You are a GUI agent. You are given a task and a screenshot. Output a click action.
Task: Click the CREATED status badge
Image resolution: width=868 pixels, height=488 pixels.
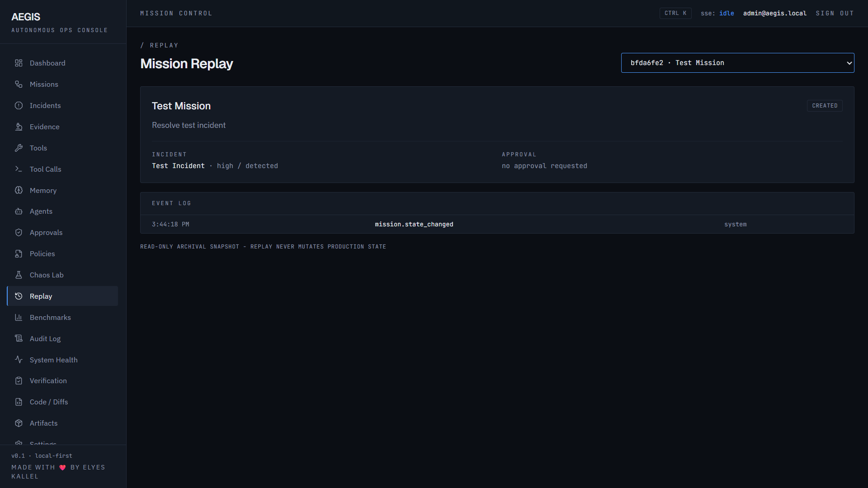coord(825,106)
